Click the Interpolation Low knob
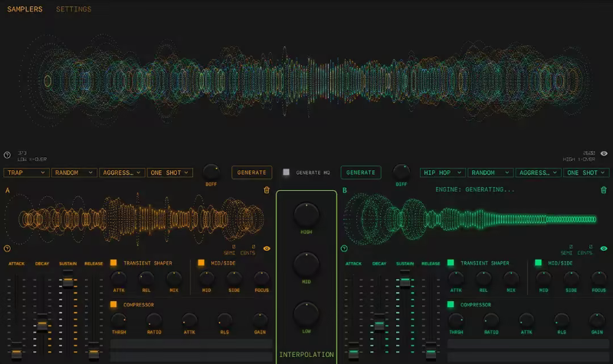The width and height of the screenshot is (613, 364). coord(306,314)
